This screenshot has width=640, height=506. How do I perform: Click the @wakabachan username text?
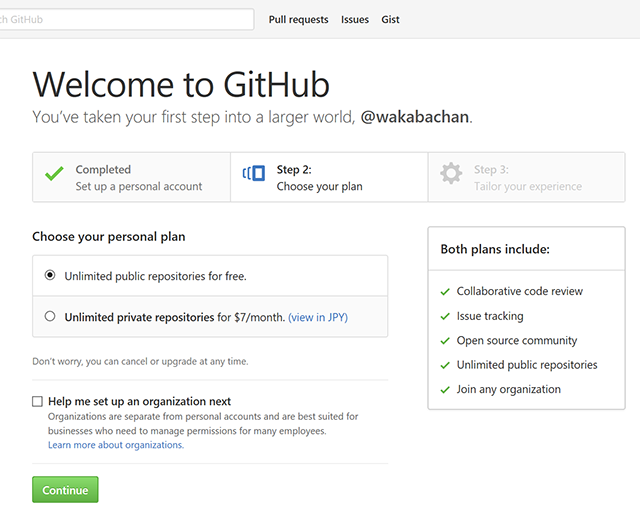click(414, 117)
